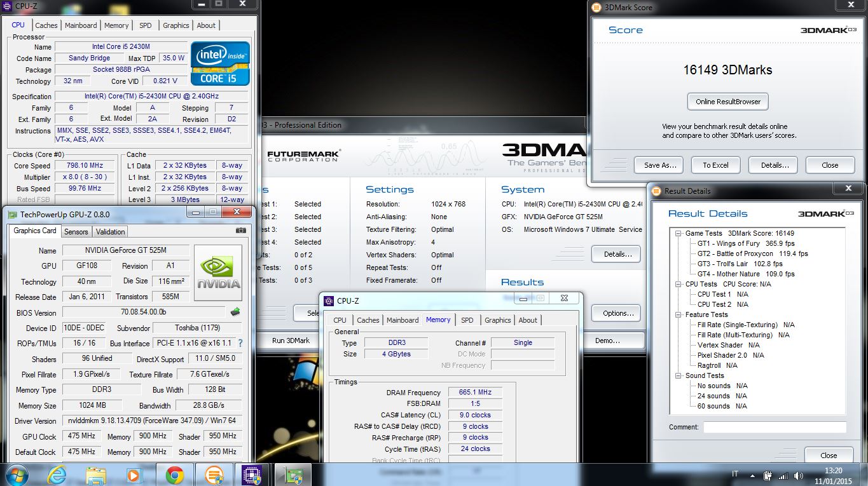Open Windows Explorer from the taskbar
The width and height of the screenshot is (868, 486).
point(96,475)
